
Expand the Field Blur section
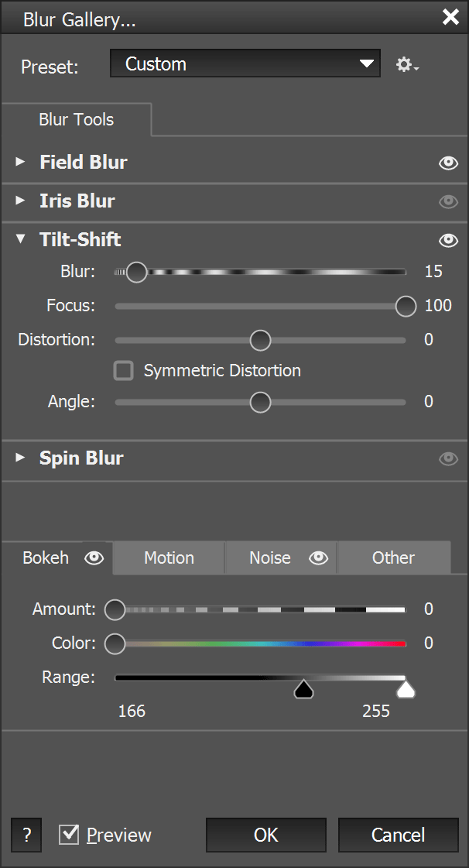tap(21, 162)
